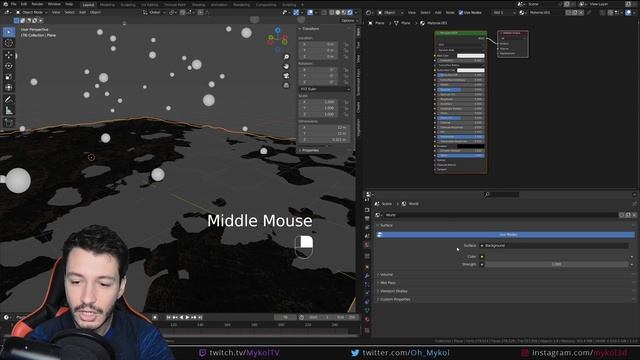Toggle the viewport overlays button
This screenshot has height=360, width=640.
[310, 13]
